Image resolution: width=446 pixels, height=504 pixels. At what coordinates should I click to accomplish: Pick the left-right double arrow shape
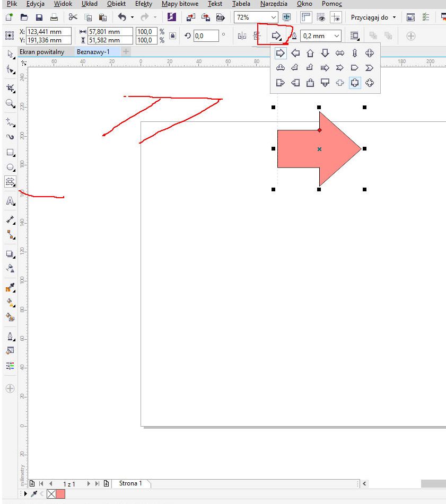pyautogui.click(x=340, y=53)
